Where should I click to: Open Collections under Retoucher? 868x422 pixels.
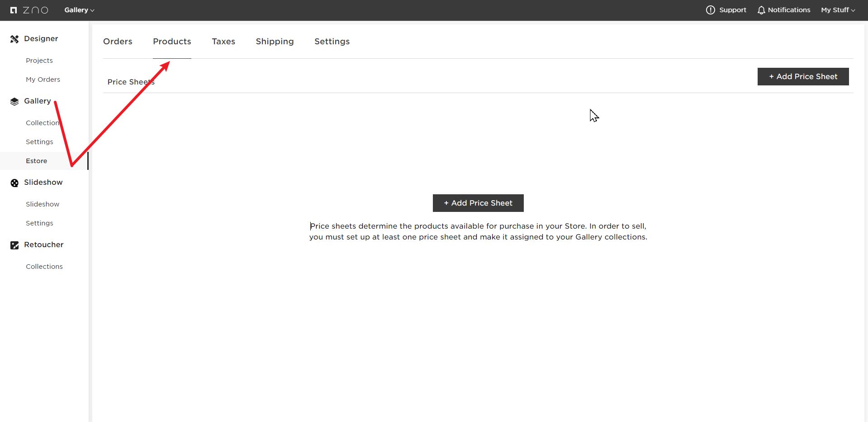click(x=44, y=267)
